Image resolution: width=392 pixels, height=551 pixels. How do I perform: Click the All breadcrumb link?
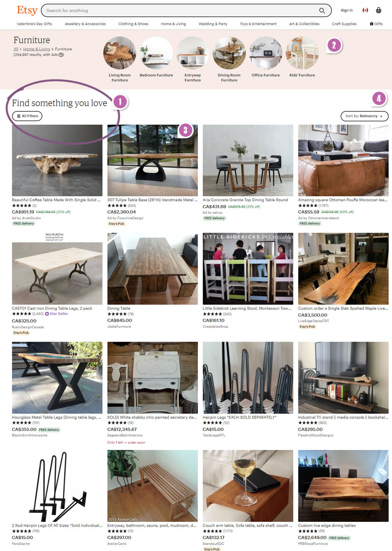point(16,49)
